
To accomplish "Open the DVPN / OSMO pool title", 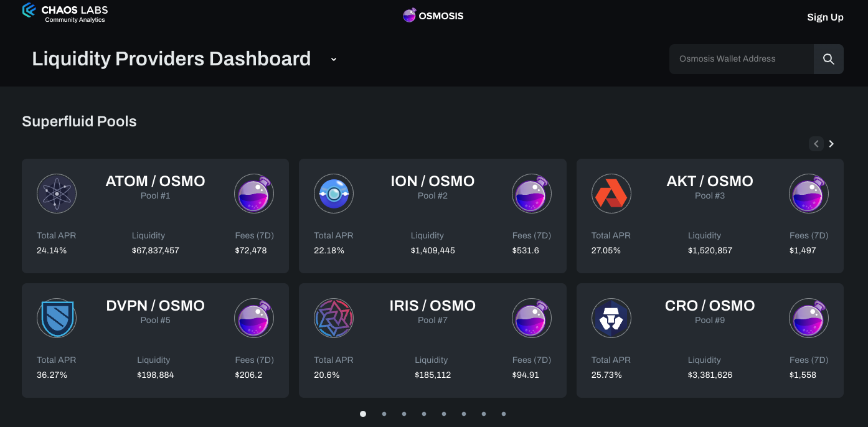I will [x=155, y=306].
